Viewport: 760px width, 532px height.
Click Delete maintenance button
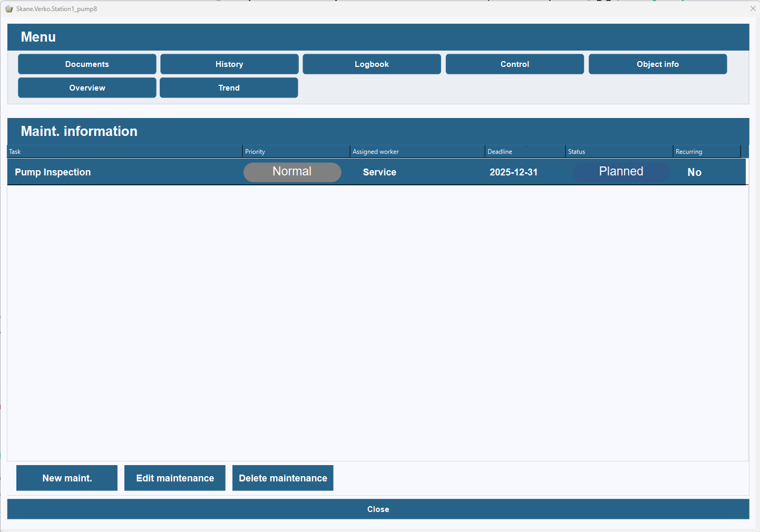283,478
